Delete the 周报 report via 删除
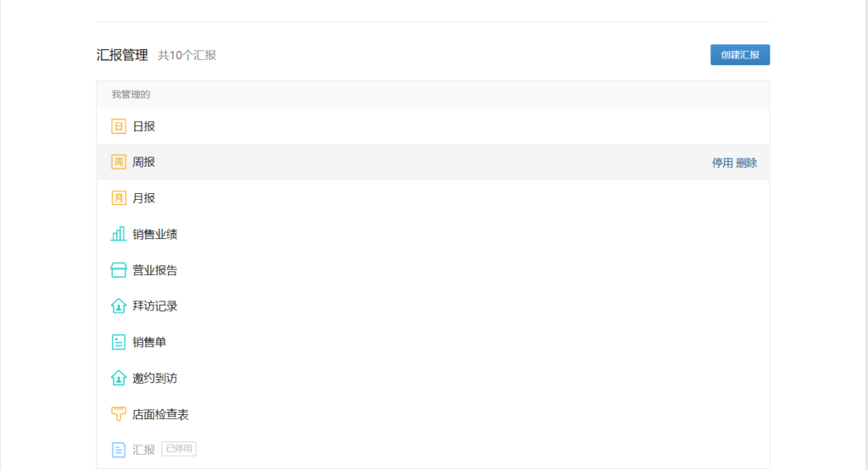The width and height of the screenshot is (868, 470). click(746, 163)
